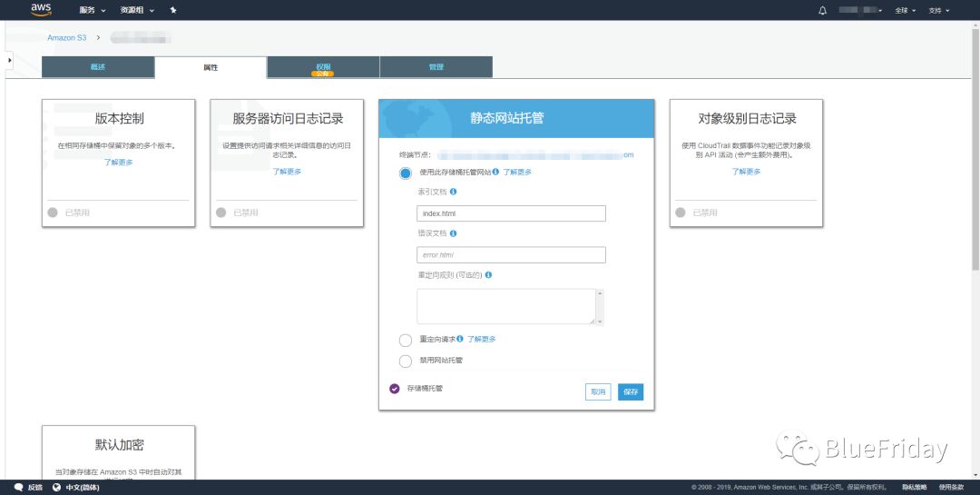Click info icon next to 重定向请求
This screenshot has height=495, width=980.
point(460,339)
